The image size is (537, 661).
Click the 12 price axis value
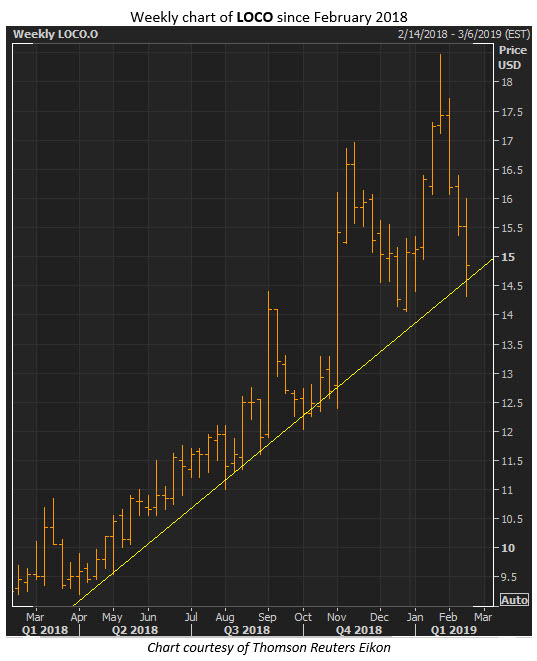pos(507,432)
